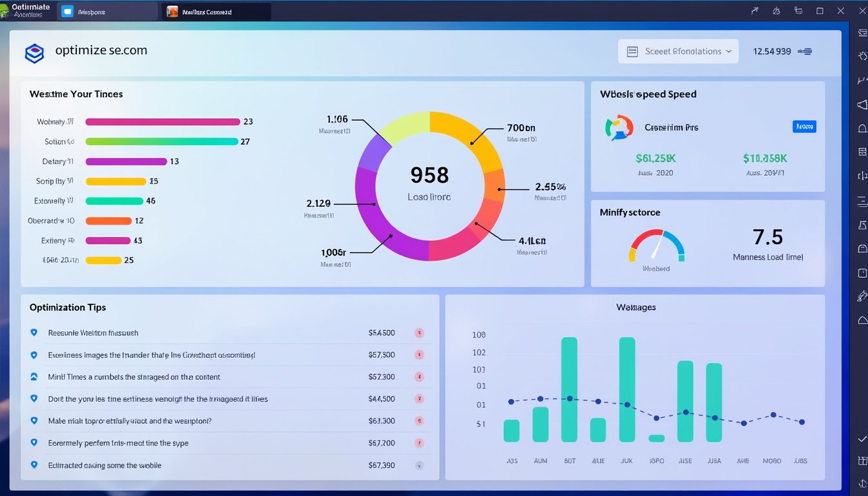Click shield icon on the $44,500 tip row
Image resolution: width=868 pixels, height=496 pixels.
[x=34, y=398]
